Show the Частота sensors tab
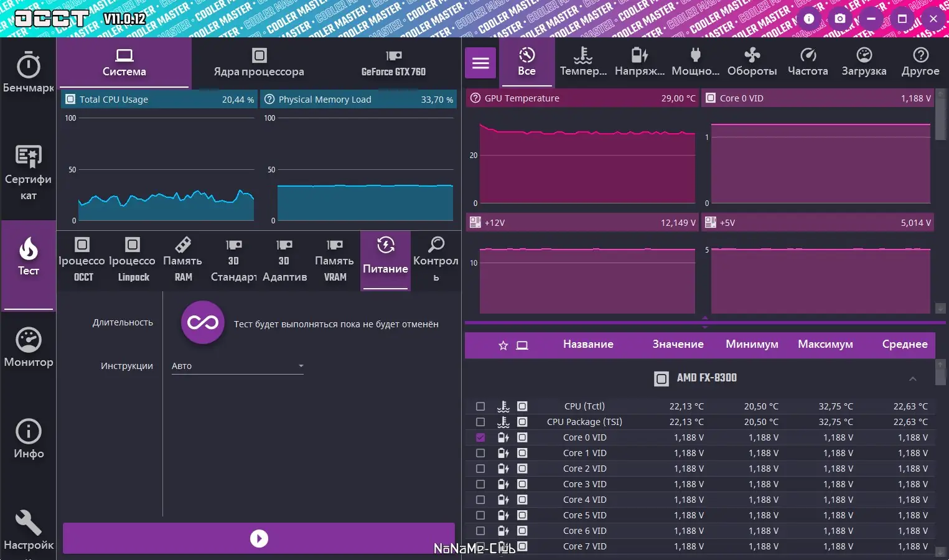949x560 pixels. (x=808, y=62)
